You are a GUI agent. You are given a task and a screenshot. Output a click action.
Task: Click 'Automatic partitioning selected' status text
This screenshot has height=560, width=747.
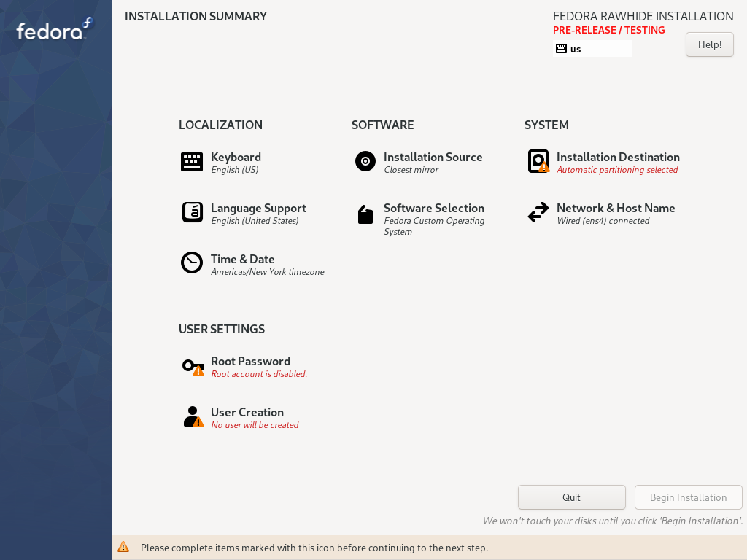tap(617, 170)
